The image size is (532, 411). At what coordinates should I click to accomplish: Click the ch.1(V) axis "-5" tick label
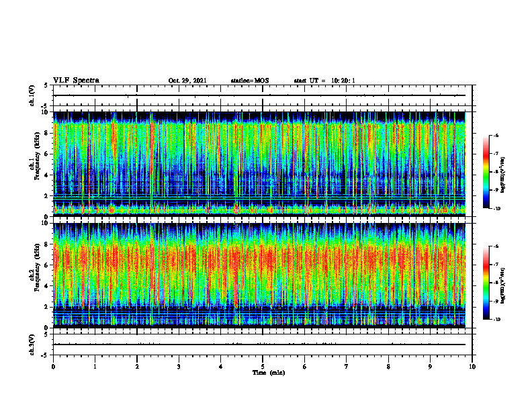(45, 106)
